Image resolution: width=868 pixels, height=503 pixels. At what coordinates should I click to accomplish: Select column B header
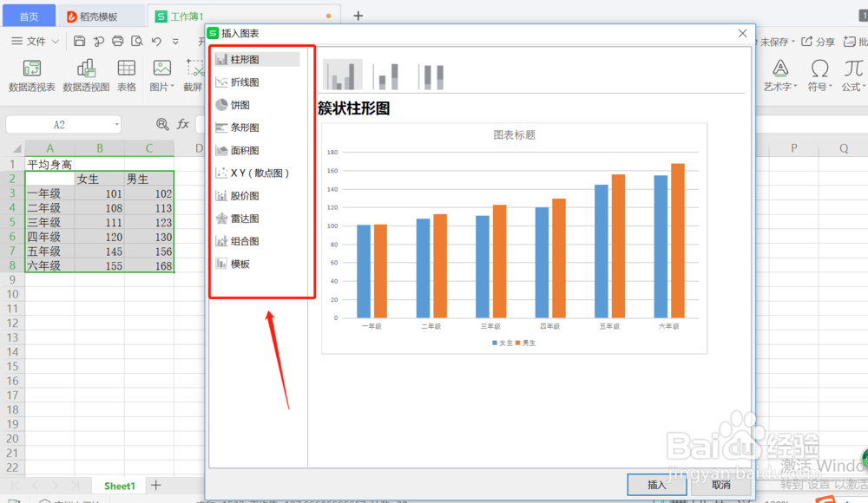pyautogui.click(x=100, y=147)
